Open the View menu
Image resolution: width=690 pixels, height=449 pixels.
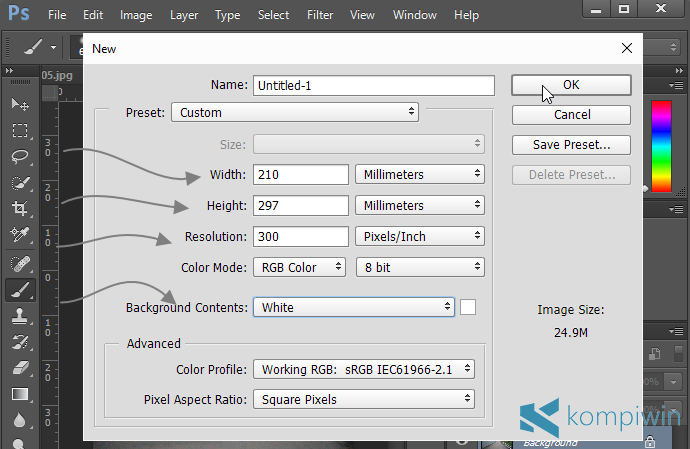362,15
